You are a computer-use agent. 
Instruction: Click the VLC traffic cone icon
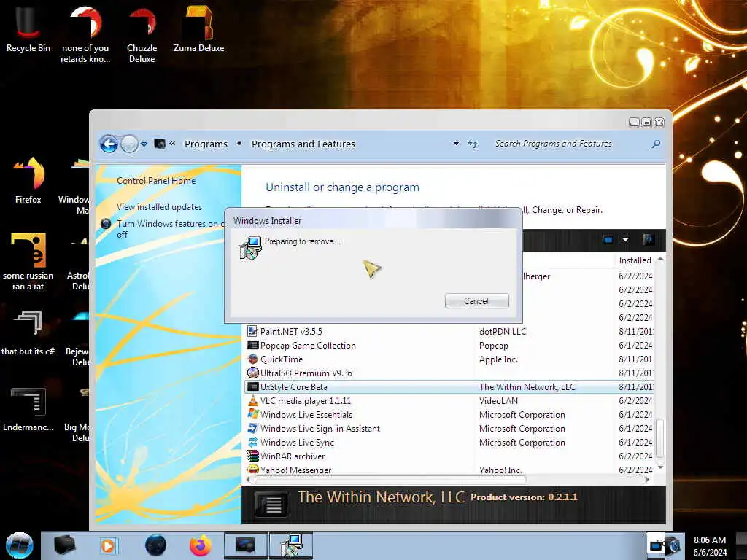[x=252, y=400]
